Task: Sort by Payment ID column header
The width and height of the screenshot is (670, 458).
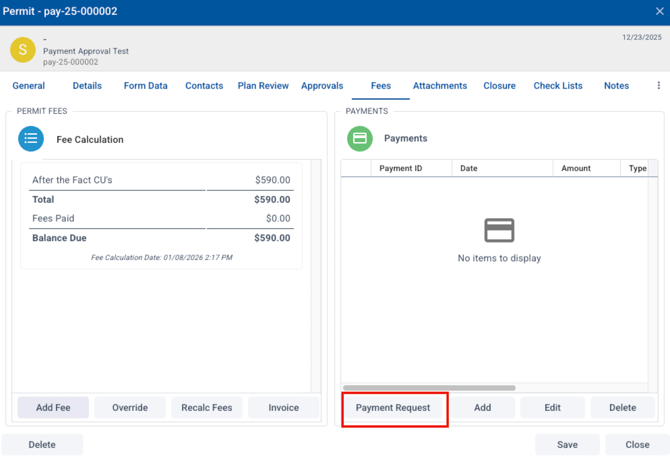Action: (x=401, y=169)
